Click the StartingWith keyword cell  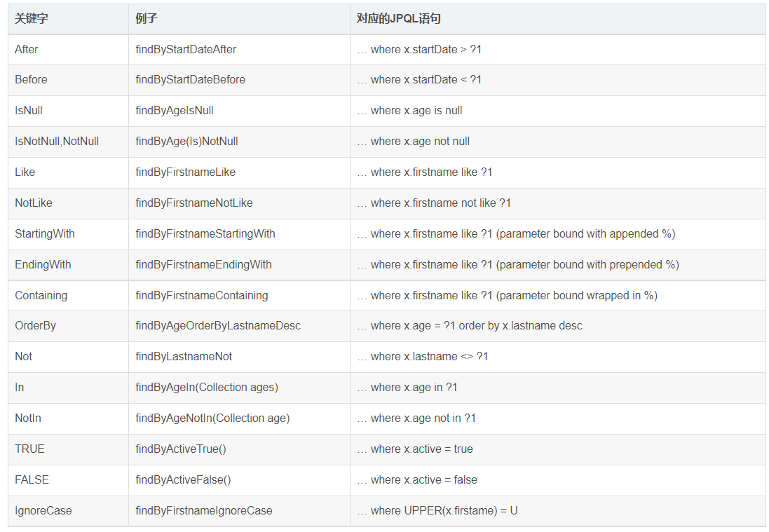tap(68, 234)
